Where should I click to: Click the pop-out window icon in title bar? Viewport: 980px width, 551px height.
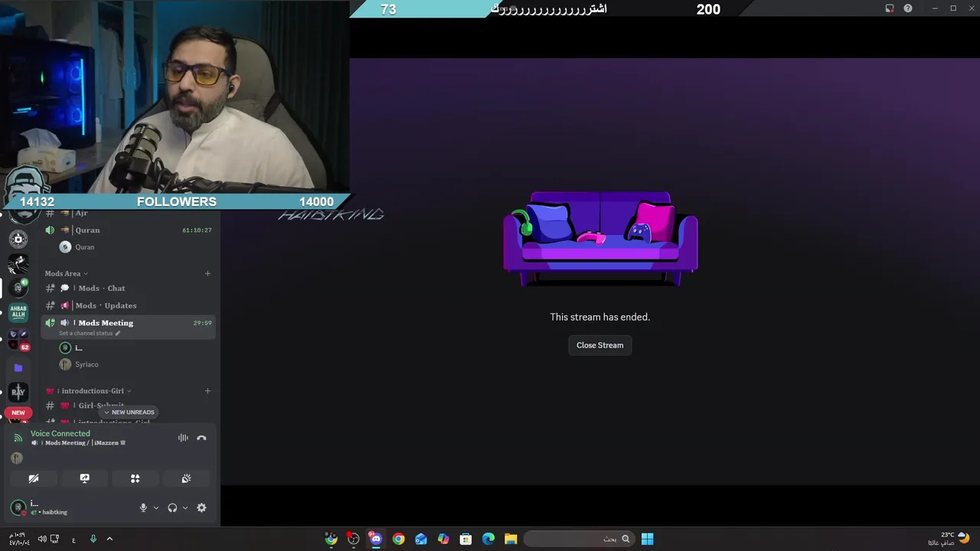(890, 8)
